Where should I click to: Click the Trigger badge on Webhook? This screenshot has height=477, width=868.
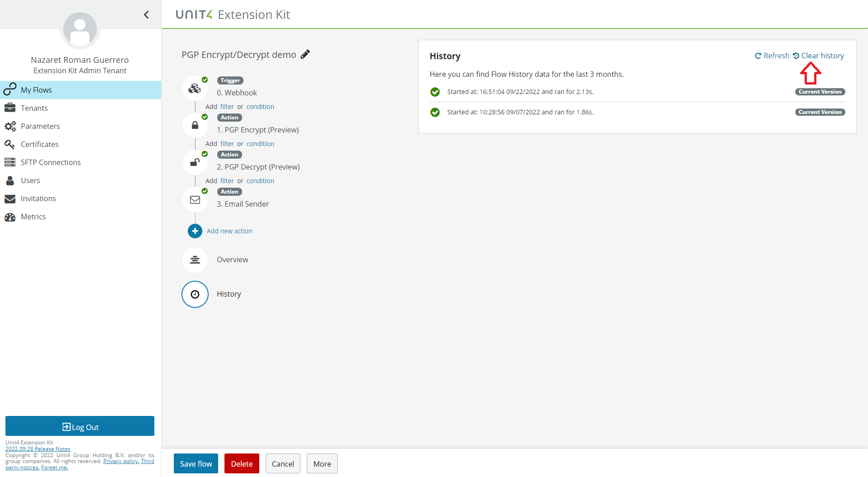(x=230, y=80)
